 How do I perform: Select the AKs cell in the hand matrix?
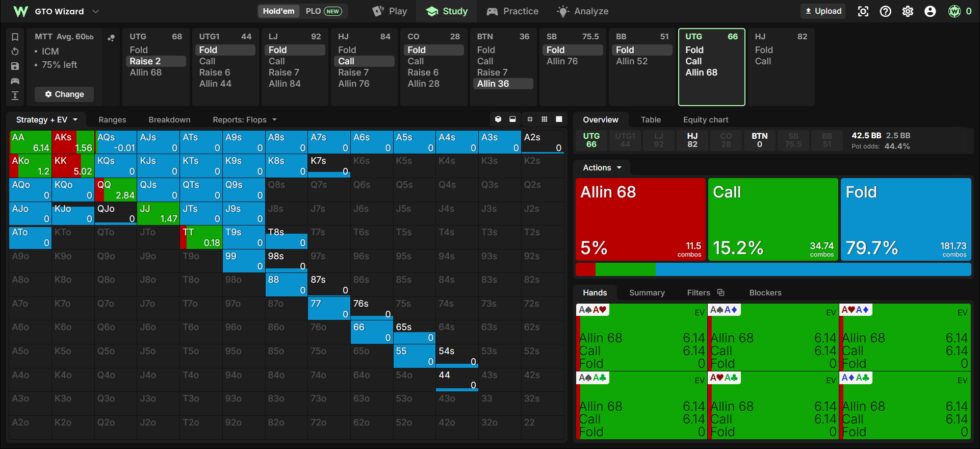[73, 142]
